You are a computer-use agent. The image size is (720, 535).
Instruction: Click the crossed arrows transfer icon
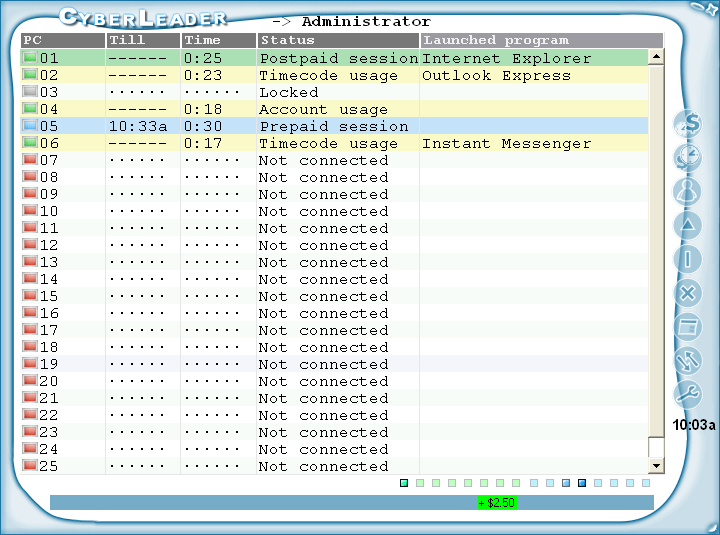click(x=687, y=360)
